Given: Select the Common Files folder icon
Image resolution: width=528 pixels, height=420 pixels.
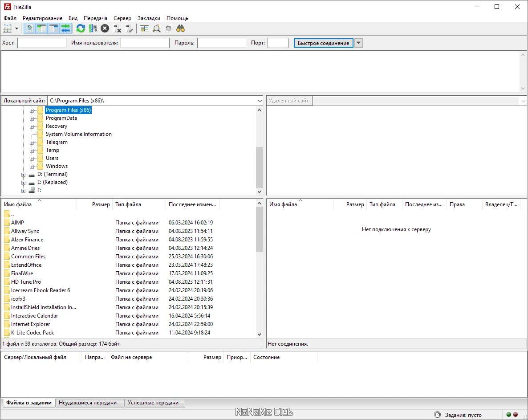Looking at the screenshot, I should tap(7, 256).
